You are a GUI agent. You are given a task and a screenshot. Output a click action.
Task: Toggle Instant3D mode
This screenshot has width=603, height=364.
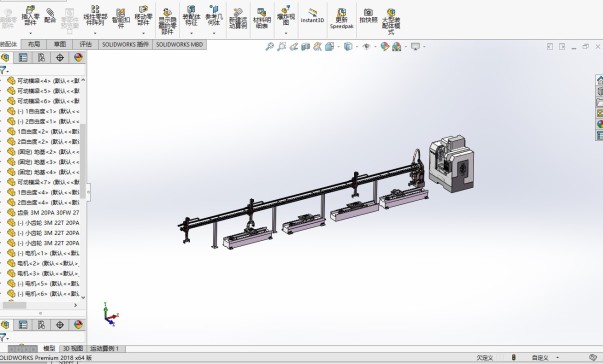coord(312,16)
